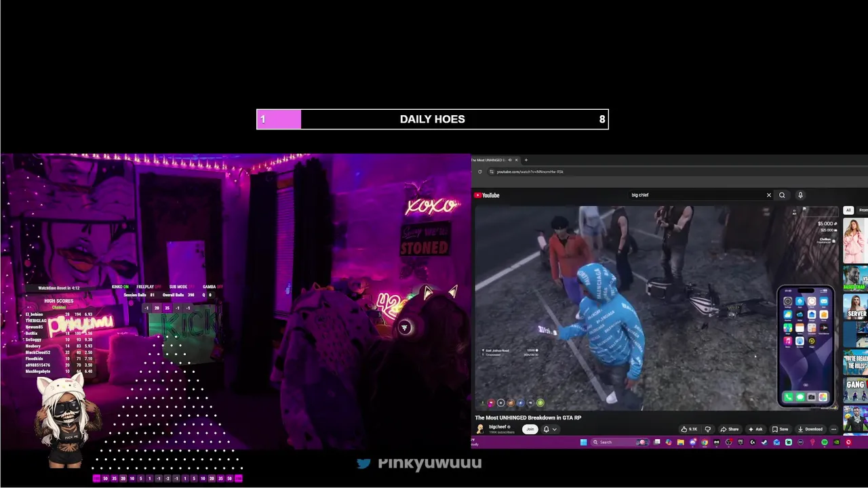Mute the tab via speaker icon
868x488 pixels.
[509, 160]
